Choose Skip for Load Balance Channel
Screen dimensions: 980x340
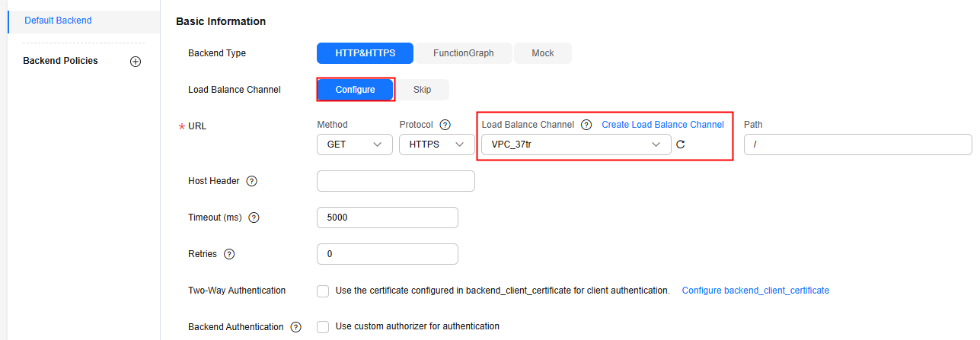click(423, 90)
